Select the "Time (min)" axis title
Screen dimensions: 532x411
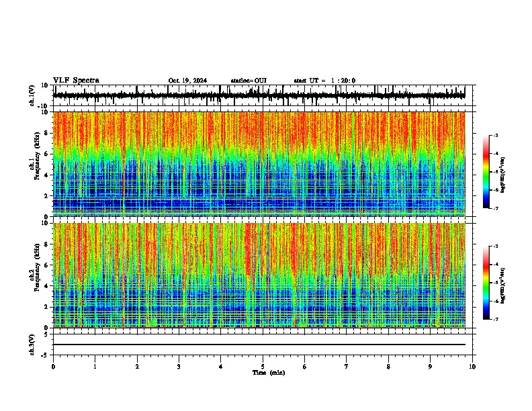269,373
